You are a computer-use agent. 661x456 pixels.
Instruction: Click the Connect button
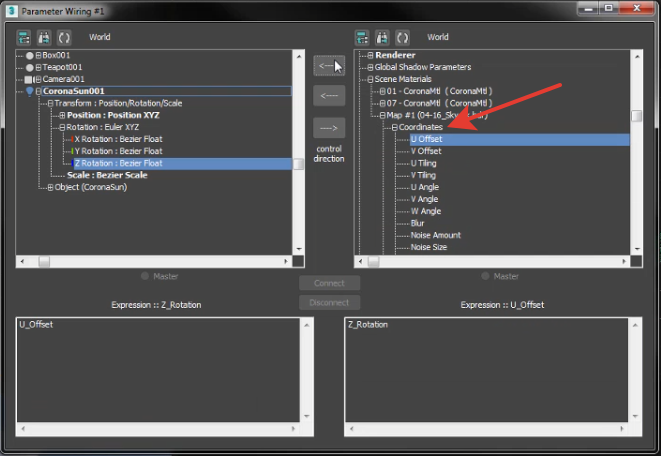tap(329, 283)
